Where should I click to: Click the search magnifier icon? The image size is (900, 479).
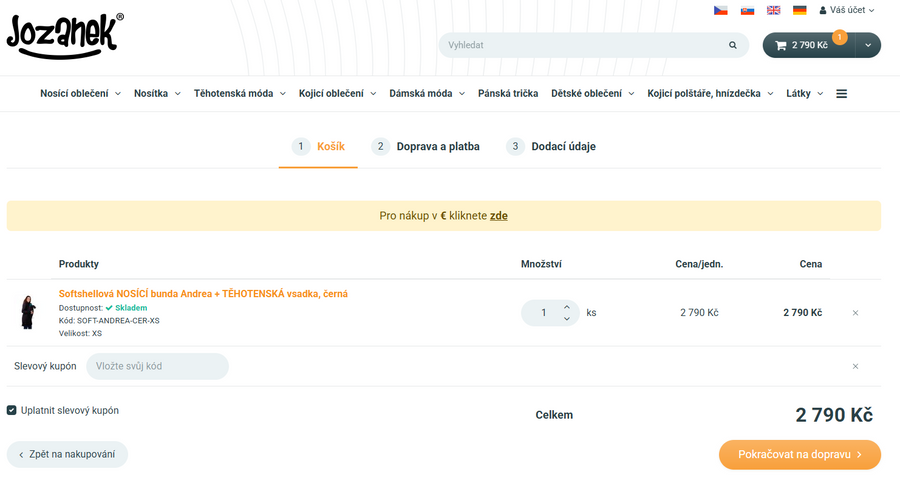point(733,45)
